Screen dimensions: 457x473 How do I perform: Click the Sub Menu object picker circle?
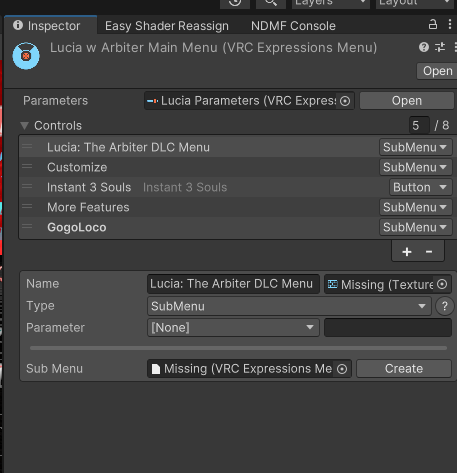tap(342, 369)
